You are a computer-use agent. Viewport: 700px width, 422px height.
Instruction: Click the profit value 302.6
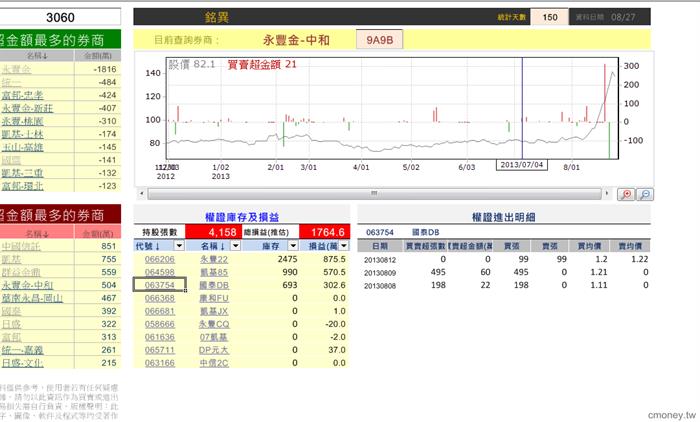pyautogui.click(x=334, y=285)
